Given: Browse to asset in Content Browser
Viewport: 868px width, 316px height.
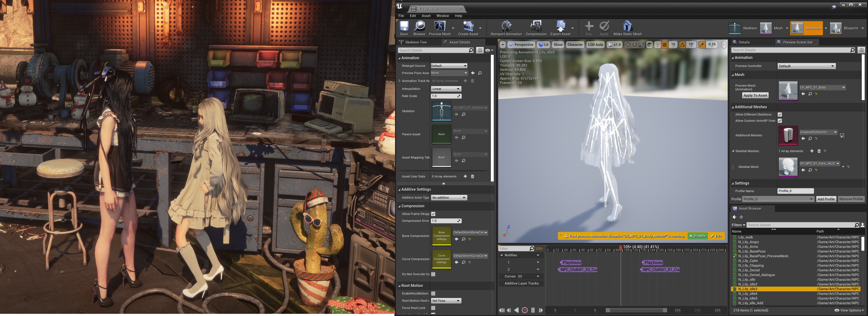Looking at the screenshot, I should pyautogui.click(x=419, y=28).
